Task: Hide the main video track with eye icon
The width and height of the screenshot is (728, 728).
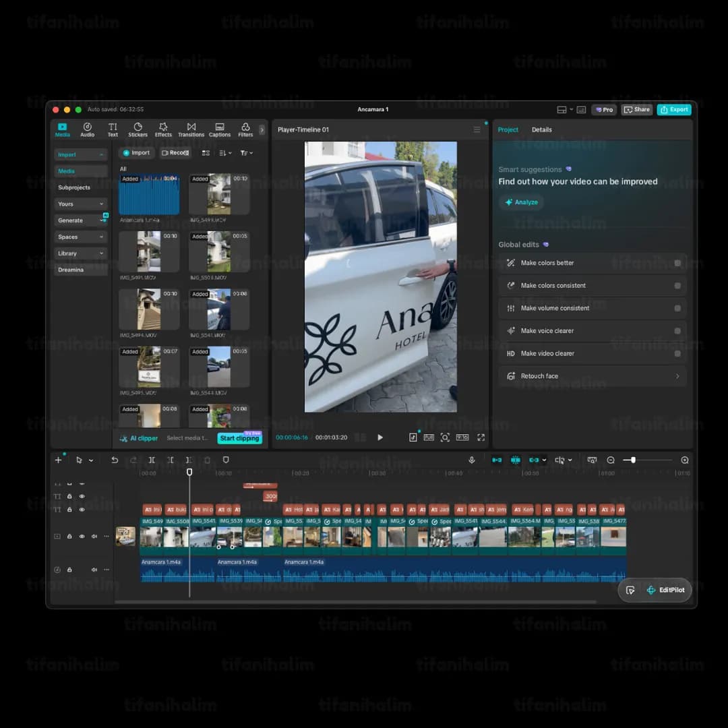Action: pyautogui.click(x=82, y=537)
